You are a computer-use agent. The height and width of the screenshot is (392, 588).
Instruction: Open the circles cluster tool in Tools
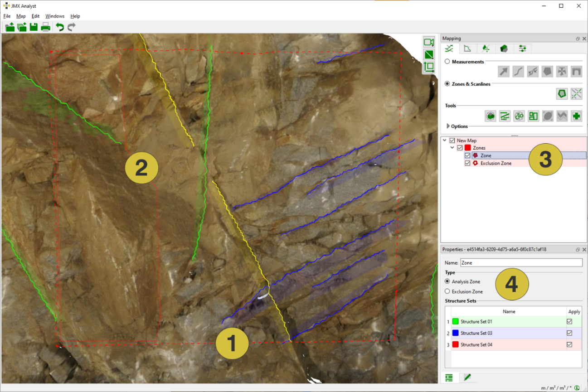coord(519,116)
